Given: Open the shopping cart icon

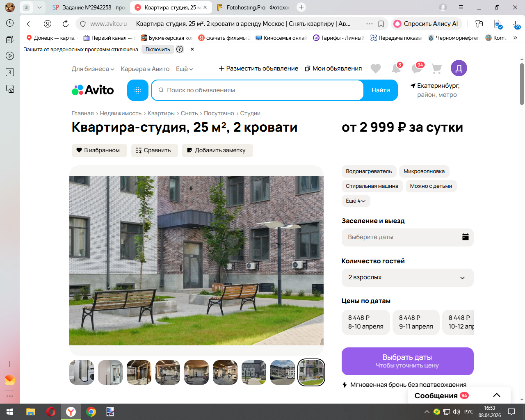Looking at the screenshot, I should click(437, 68).
